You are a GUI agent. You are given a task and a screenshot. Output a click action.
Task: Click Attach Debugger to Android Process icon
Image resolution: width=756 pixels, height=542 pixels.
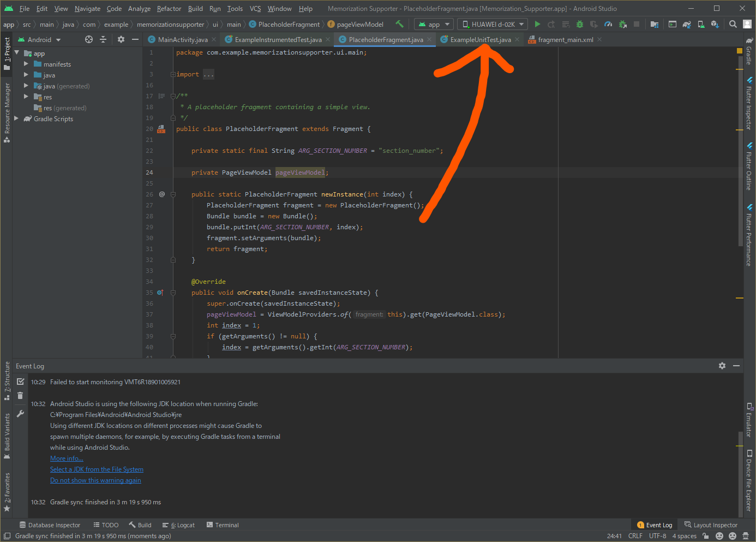click(622, 24)
